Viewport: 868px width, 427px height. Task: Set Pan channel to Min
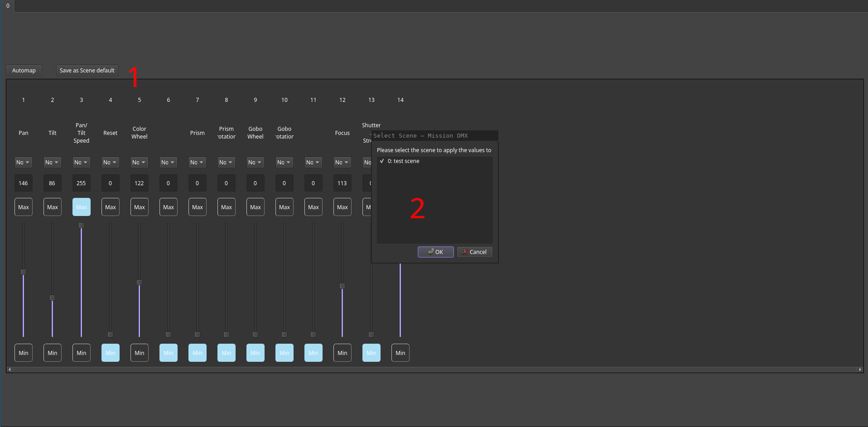[x=24, y=353]
